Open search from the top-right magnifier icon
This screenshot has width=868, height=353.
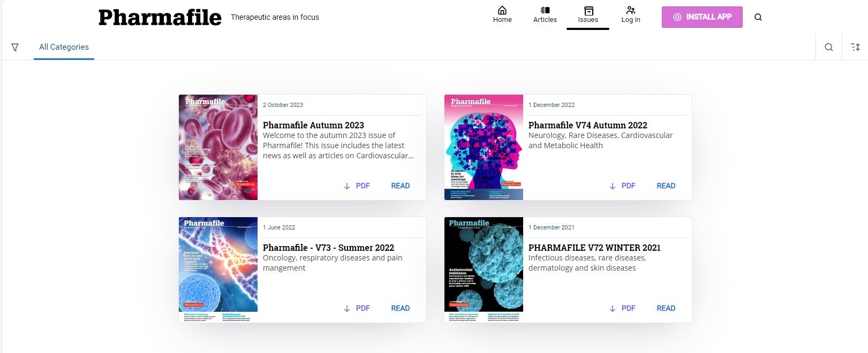[x=758, y=17]
